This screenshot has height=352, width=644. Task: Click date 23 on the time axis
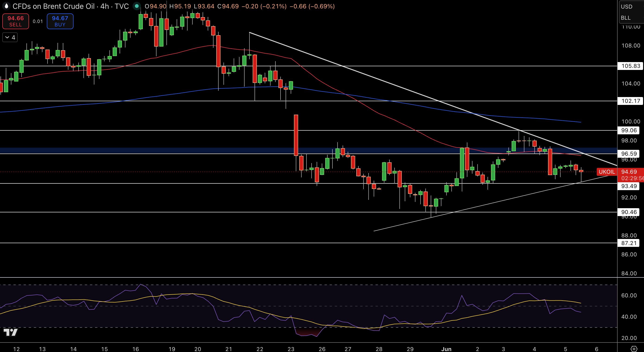(x=291, y=349)
